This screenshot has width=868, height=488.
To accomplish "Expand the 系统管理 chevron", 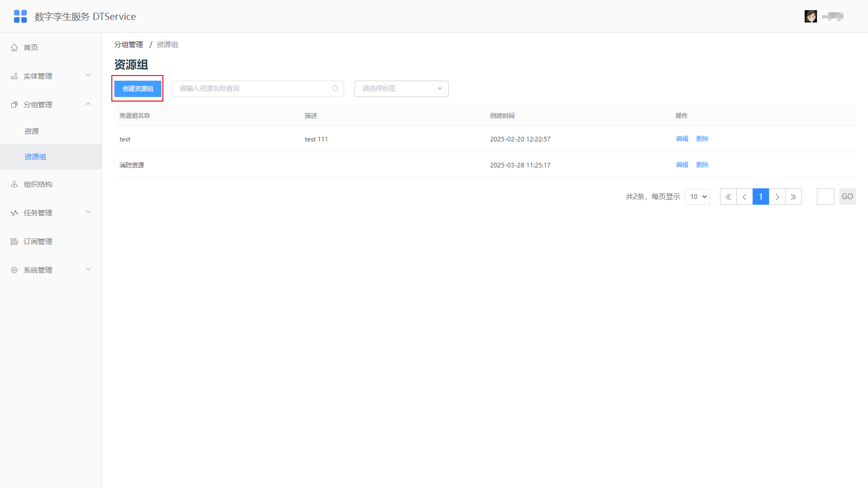I will click(88, 270).
